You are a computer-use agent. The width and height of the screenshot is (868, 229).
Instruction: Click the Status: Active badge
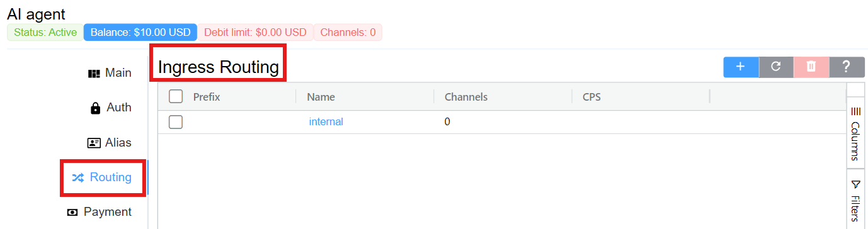click(x=45, y=32)
